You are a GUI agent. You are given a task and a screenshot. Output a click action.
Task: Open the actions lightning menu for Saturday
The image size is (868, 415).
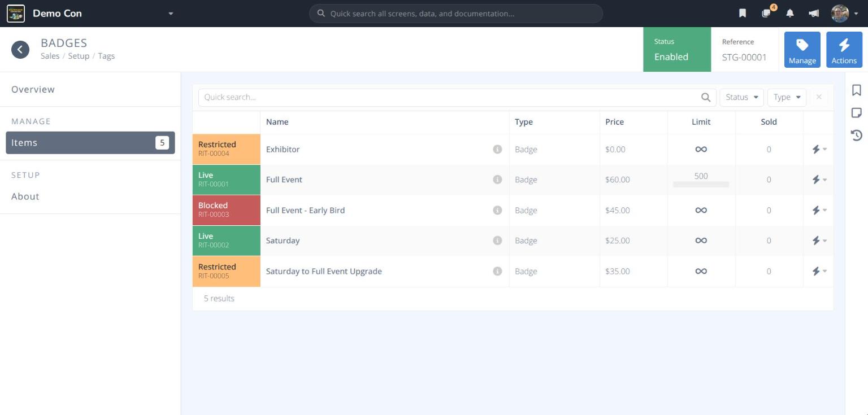pos(819,241)
